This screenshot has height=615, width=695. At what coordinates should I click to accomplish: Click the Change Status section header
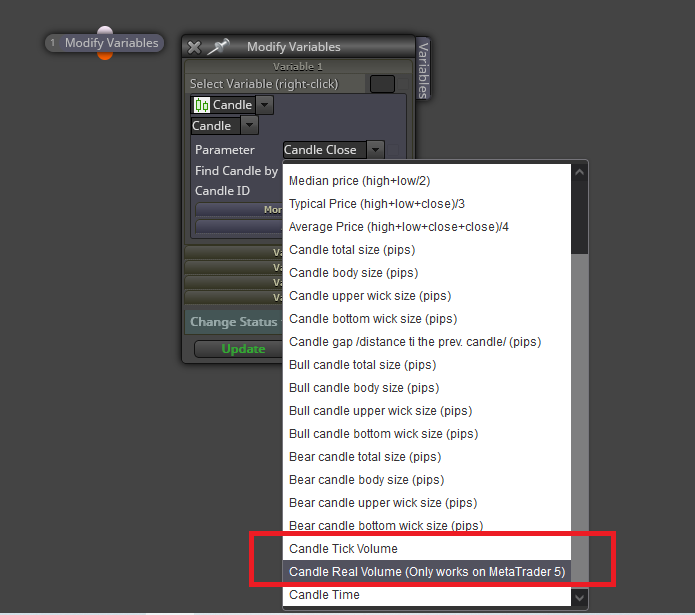click(x=234, y=322)
